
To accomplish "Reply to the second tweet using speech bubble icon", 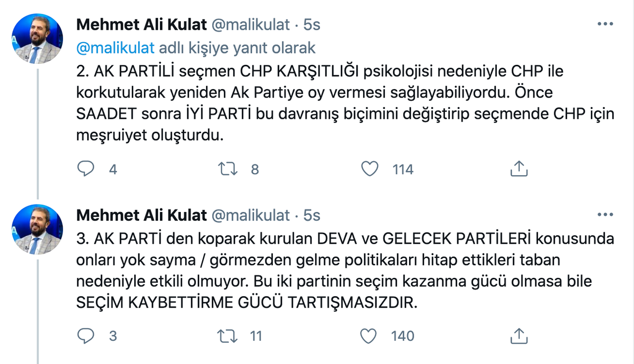I will tap(87, 336).
